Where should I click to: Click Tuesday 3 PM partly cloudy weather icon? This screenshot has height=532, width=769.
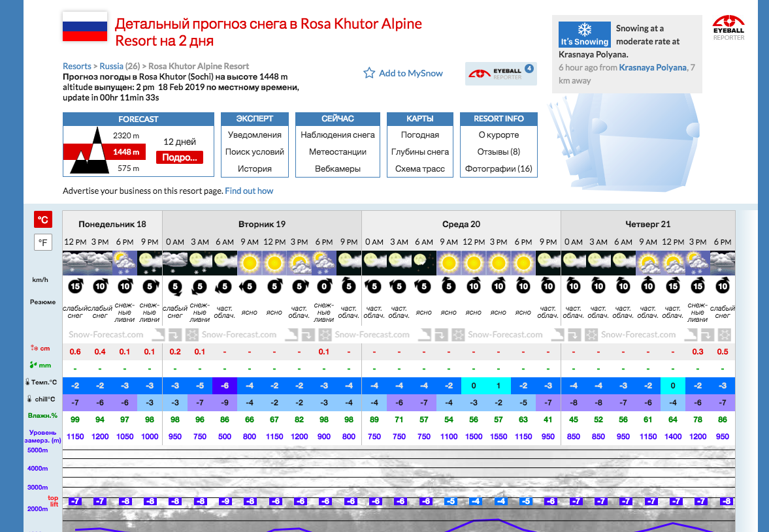click(x=299, y=263)
